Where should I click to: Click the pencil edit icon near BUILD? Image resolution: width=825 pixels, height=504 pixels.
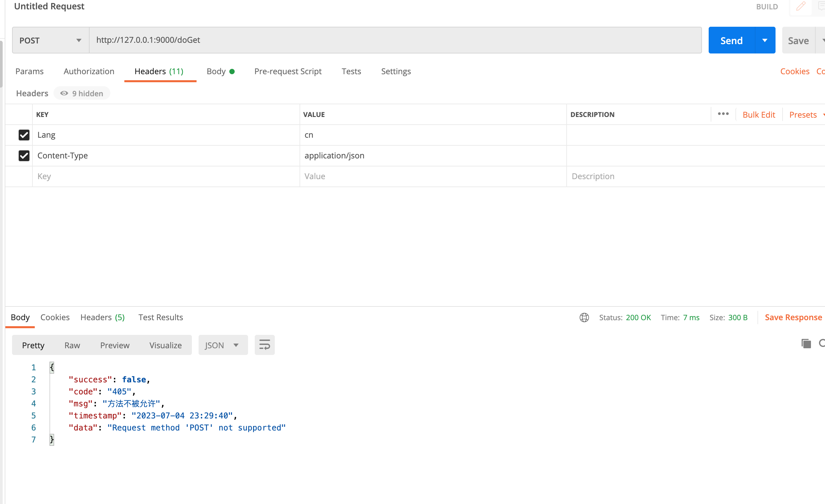pyautogui.click(x=801, y=7)
